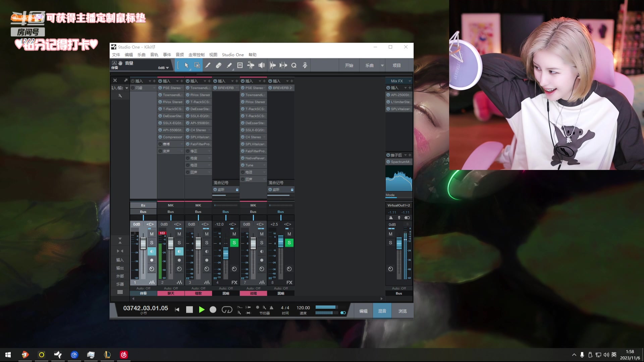Image resolution: width=644 pixels, height=362 pixels.
Task: Disable Solo on channel 8 混响
Action: tap(289, 243)
